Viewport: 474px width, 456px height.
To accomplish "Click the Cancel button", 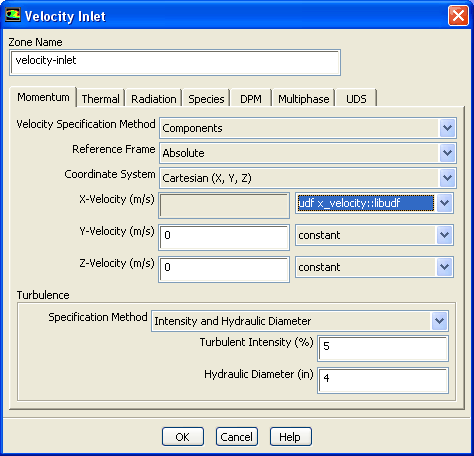I will [x=237, y=437].
